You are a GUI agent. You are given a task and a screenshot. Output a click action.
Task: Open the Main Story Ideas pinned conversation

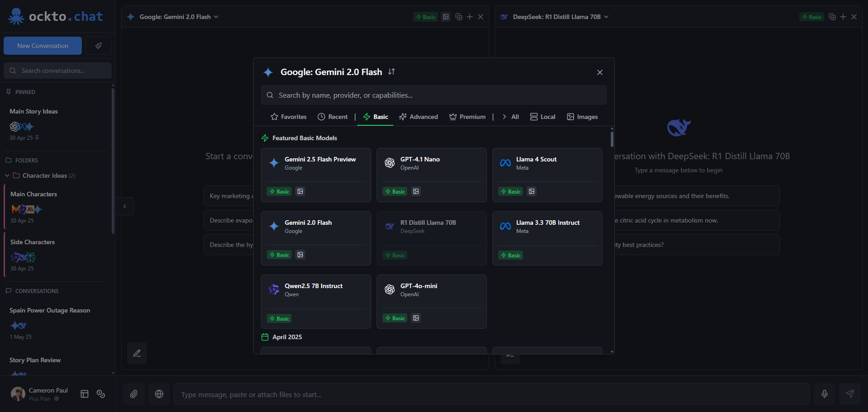point(56,124)
